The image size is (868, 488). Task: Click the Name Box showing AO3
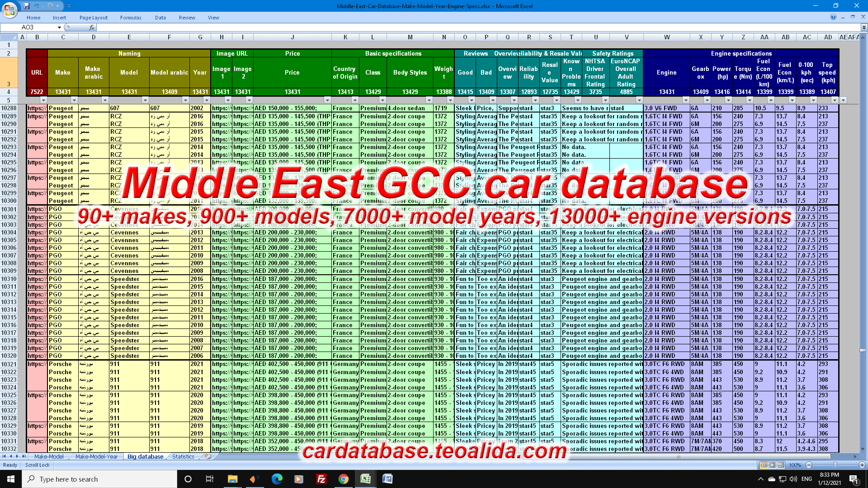coord(28,28)
